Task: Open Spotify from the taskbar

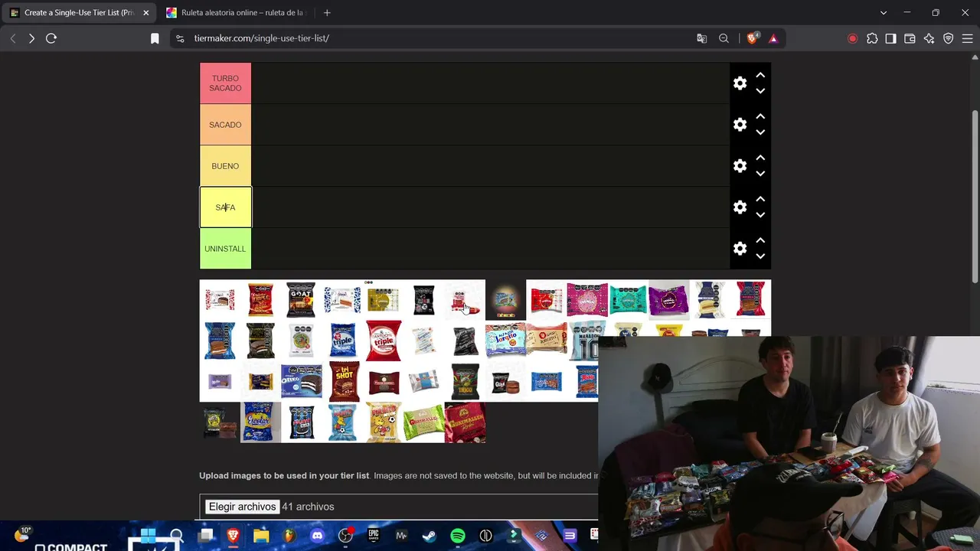Action: coord(458,536)
